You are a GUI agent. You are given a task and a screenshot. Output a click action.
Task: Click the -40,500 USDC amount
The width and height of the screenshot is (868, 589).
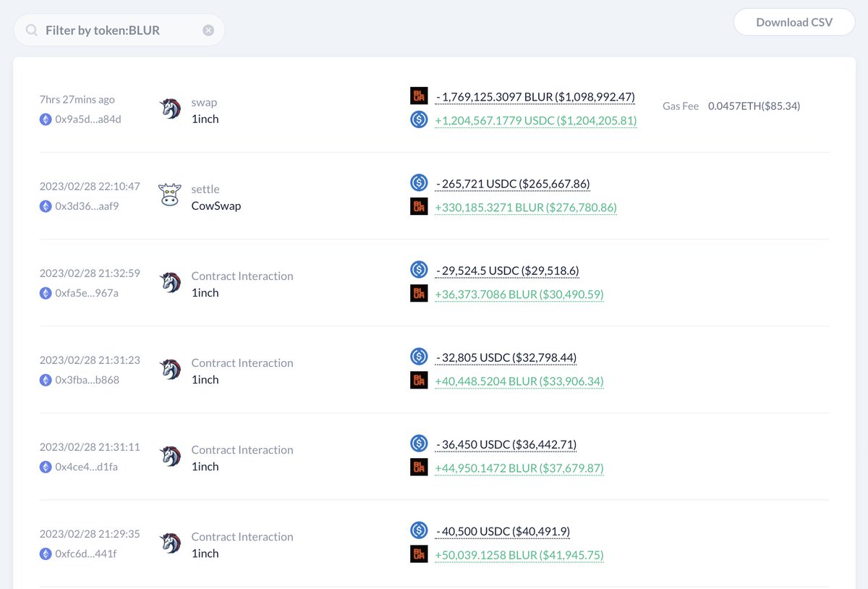coord(503,531)
